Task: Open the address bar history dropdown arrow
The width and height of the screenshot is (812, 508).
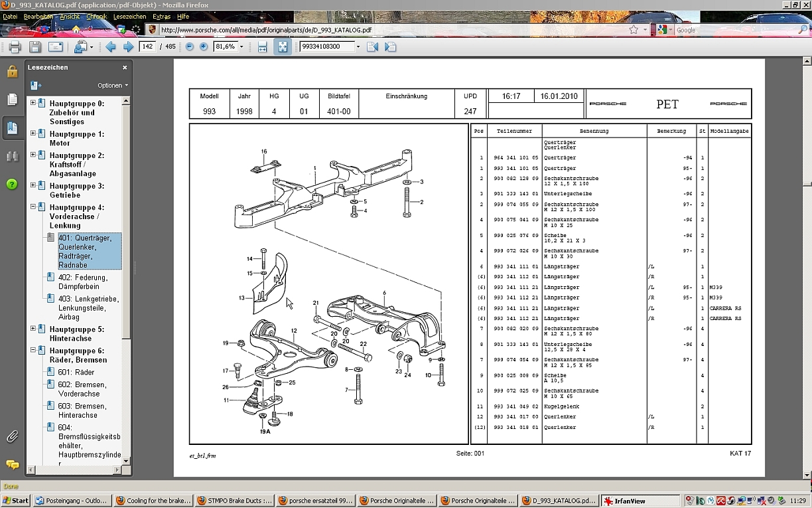Action: [x=646, y=30]
